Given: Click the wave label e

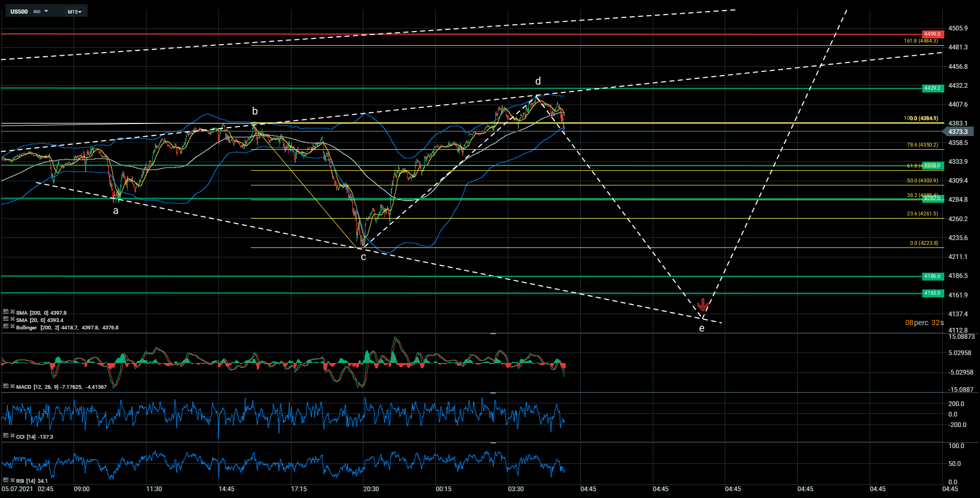Looking at the screenshot, I should (702, 329).
